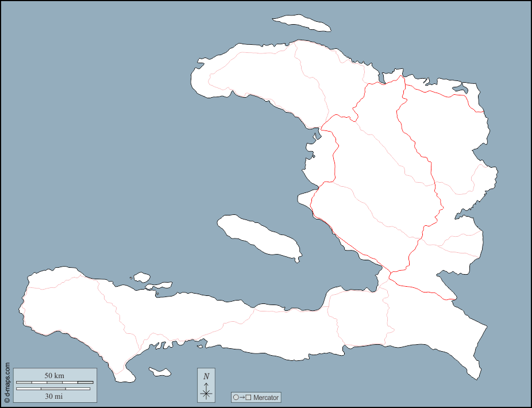Click the letter N above the compass
532x408 pixels.
pos(205,376)
